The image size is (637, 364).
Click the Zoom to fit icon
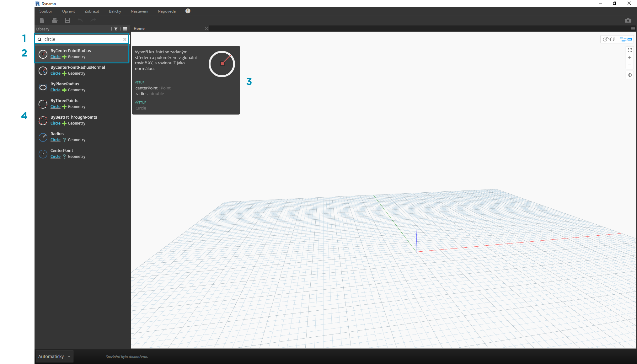pos(629,50)
